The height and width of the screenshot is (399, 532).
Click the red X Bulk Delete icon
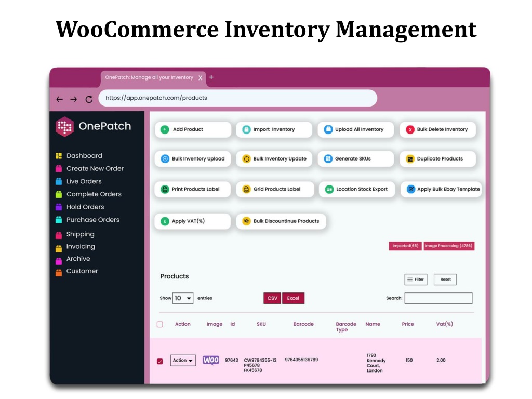point(410,129)
